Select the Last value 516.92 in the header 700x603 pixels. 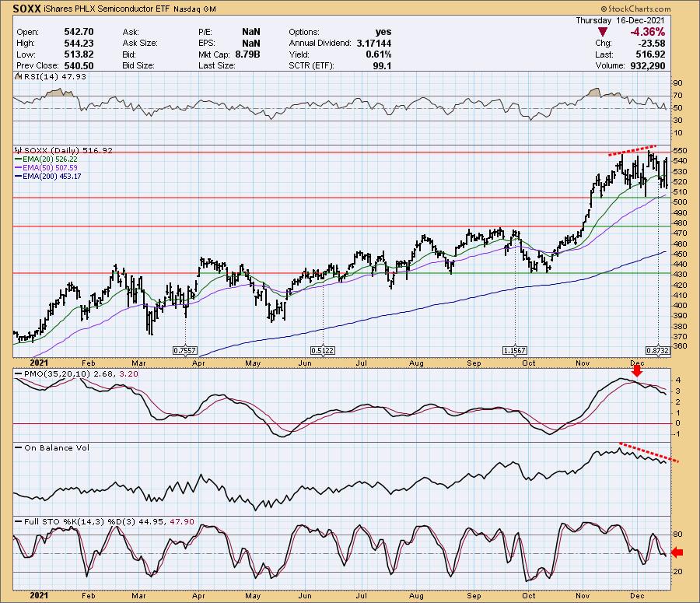pyautogui.click(x=650, y=54)
